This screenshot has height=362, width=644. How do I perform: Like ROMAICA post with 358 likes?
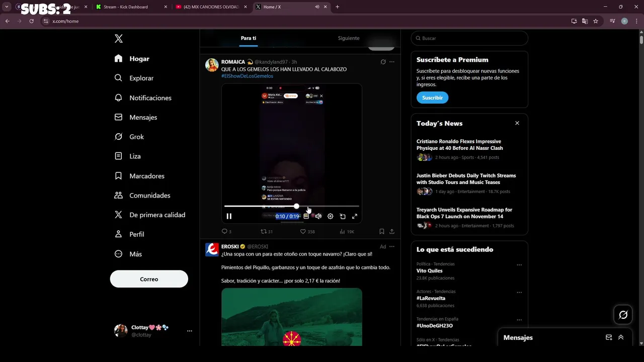tap(307, 231)
